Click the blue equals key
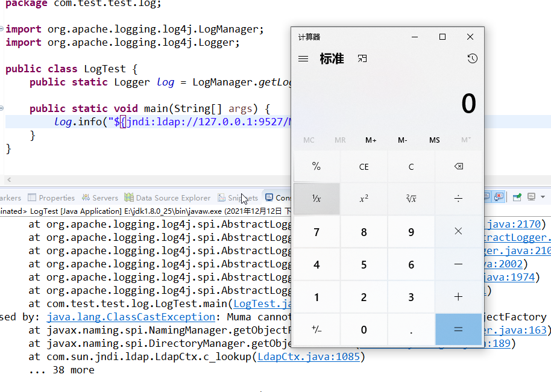Viewport: 551px width, 392px height. pyautogui.click(x=458, y=329)
